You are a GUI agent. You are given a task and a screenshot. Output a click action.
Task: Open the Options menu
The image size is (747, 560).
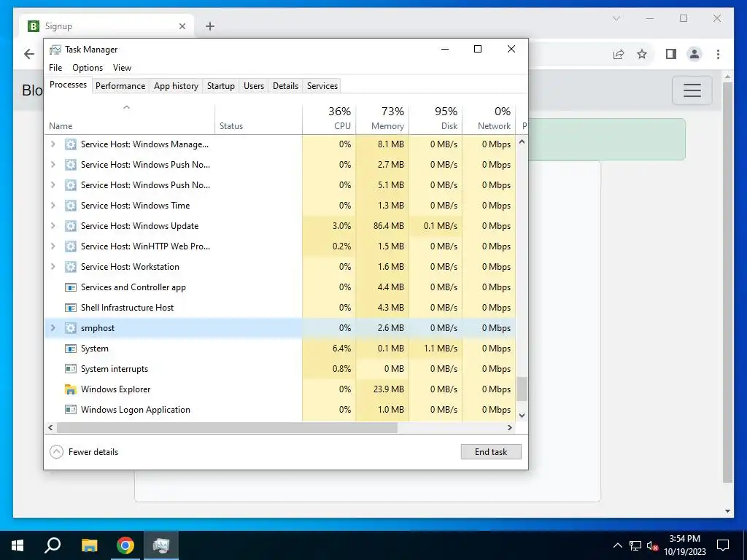click(x=88, y=68)
